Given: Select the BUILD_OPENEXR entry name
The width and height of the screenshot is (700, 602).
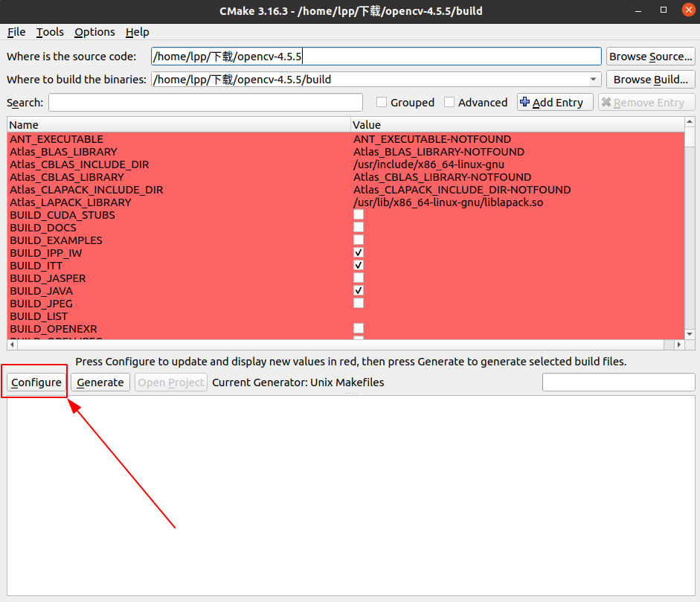Looking at the screenshot, I should pos(54,329).
